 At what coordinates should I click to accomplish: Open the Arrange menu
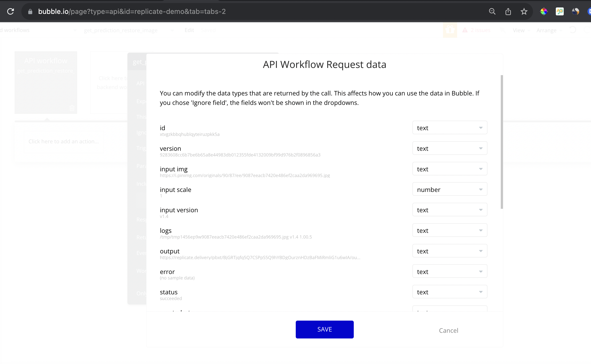tap(546, 30)
